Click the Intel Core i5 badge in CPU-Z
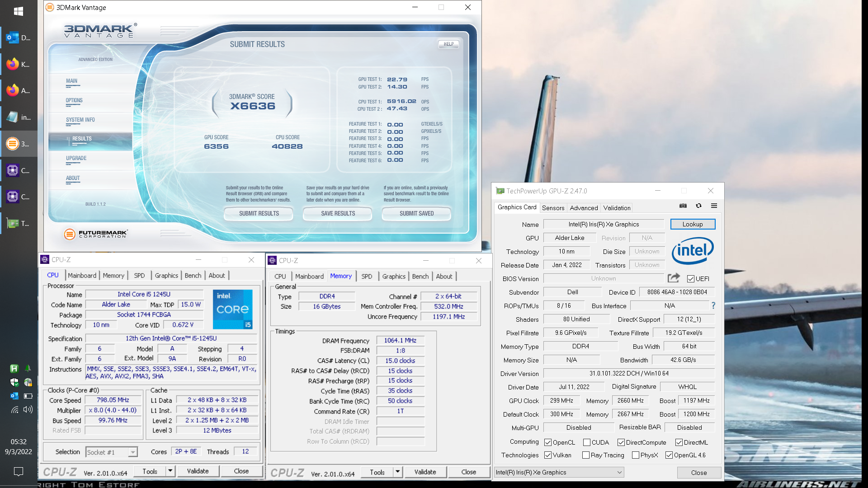This screenshot has width=868, height=488. click(x=233, y=309)
